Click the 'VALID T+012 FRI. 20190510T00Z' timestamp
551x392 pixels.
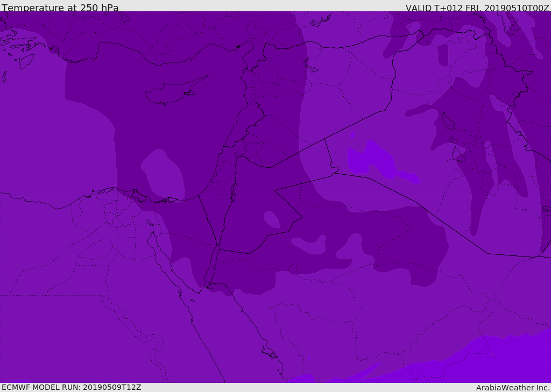coord(477,8)
